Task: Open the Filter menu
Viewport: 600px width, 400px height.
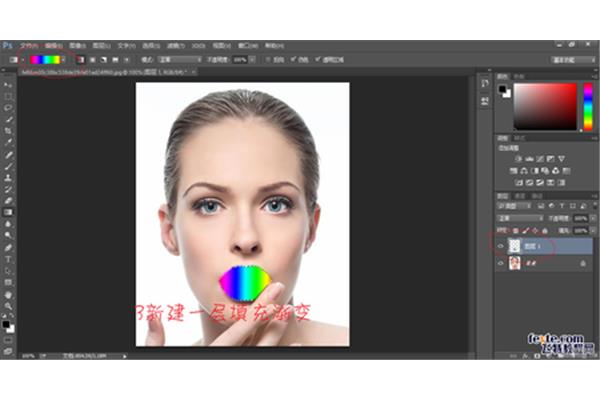Action: point(176,46)
